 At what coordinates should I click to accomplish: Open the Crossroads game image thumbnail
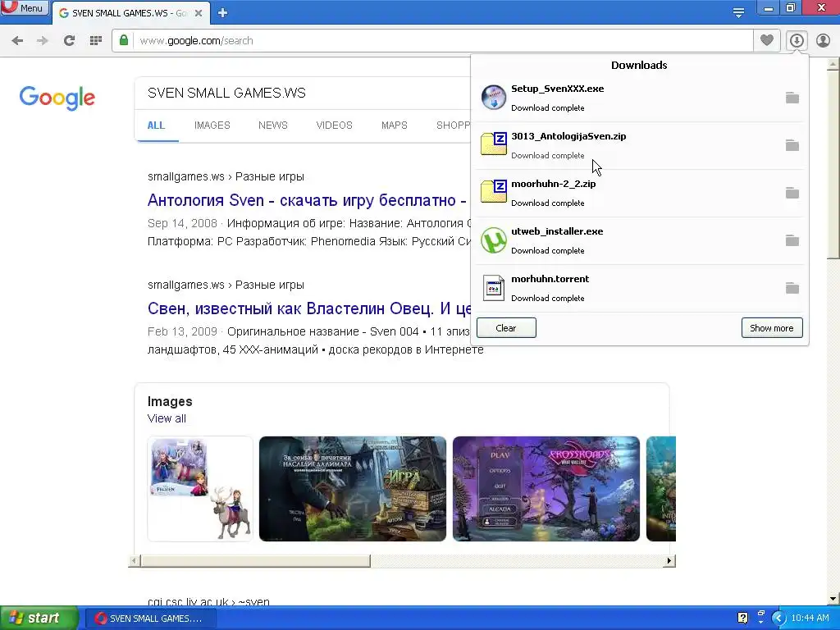pos(546,489)
